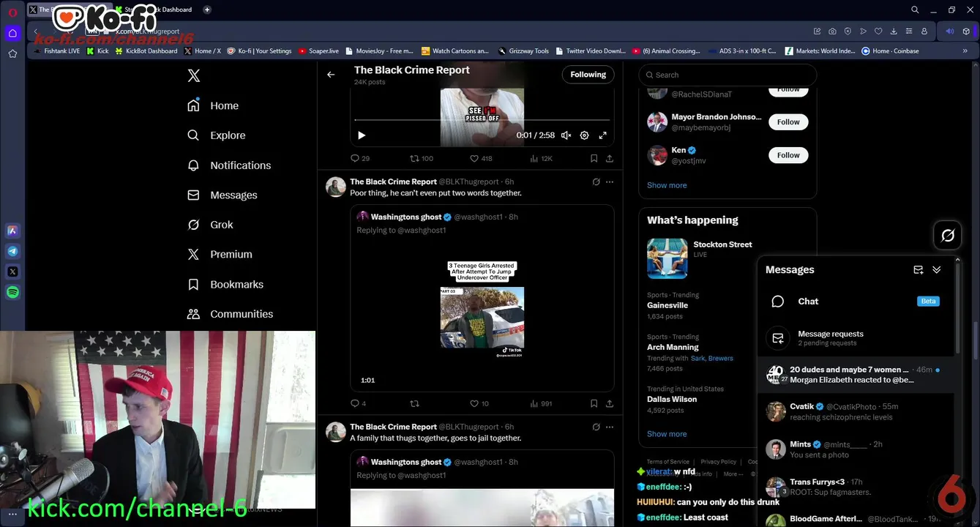Open X/Twitter panel in Opera sidebar
This screenshot has height=527, width=980.
tap(12, 272)
